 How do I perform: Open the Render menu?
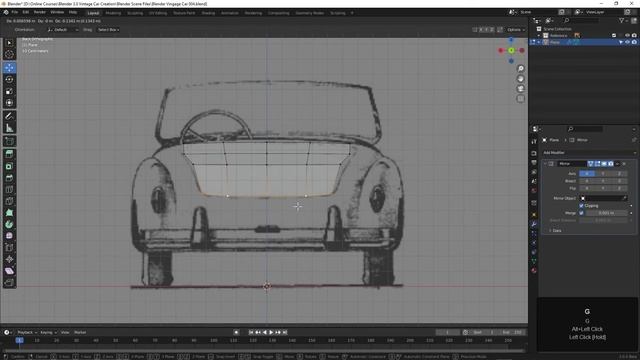point(40,13)
